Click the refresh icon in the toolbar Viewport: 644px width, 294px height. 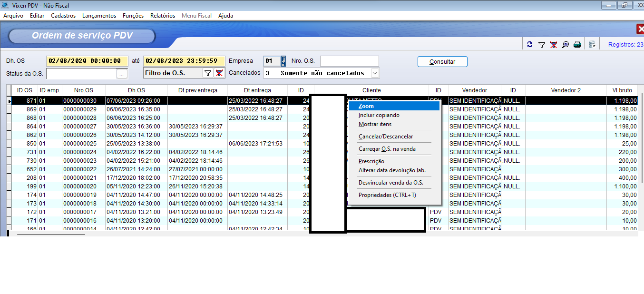(530, 45)
